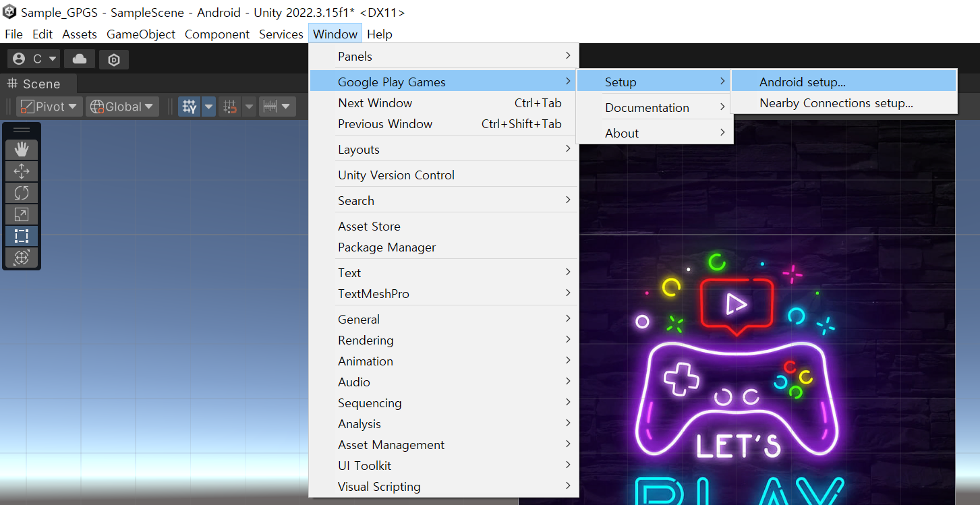Open the Global handle rotation dropdown
980x505 pixels.
pyautogui.click(x=123, y=107)
